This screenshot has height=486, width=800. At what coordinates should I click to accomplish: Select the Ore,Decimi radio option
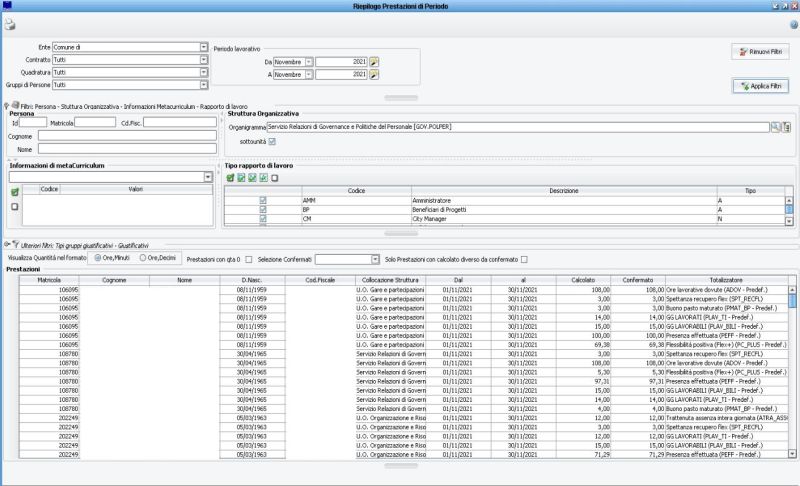coord(145,258)
